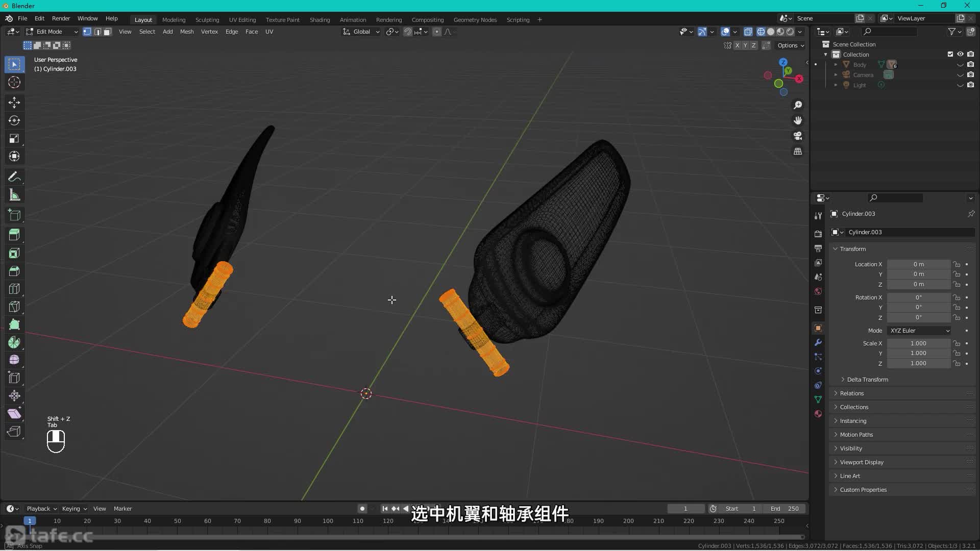Toggle X-ray display

click(748, 32)
